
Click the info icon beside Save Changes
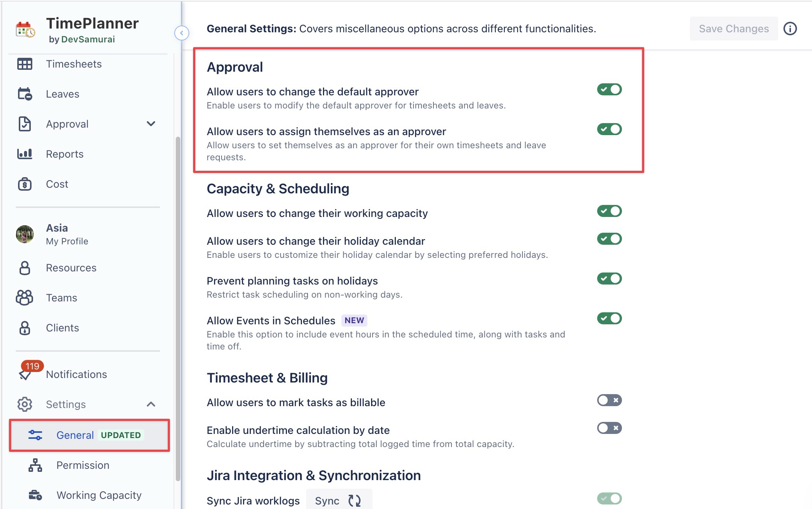tap(790, 29)
